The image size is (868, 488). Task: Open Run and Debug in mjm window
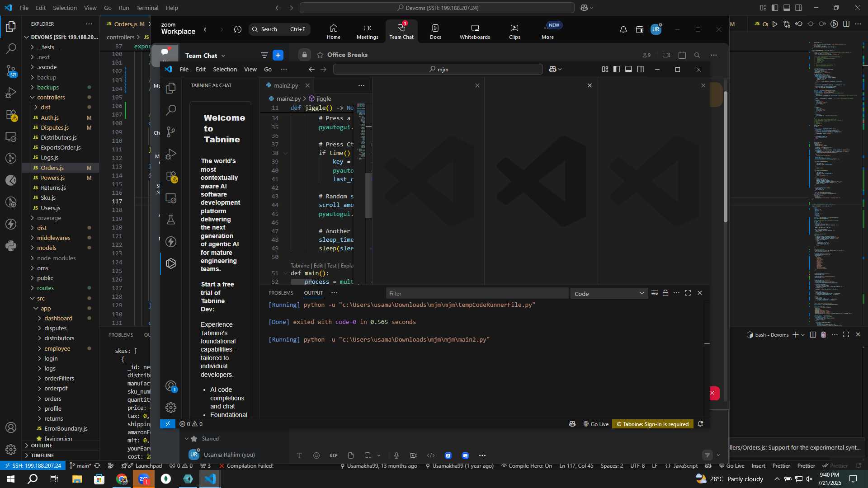point(171,154)
